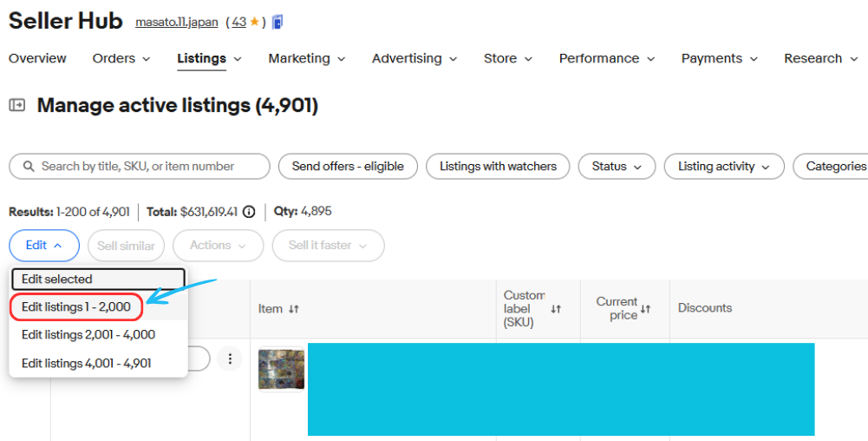Apply Send offers - eligible filter
868x441 pixels.
pos(348,166)
